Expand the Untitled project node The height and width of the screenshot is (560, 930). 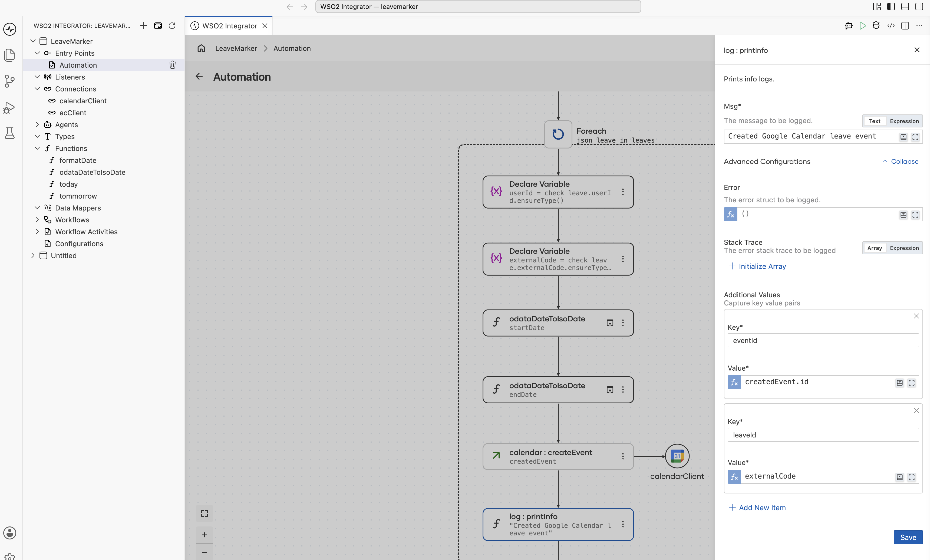33,255
